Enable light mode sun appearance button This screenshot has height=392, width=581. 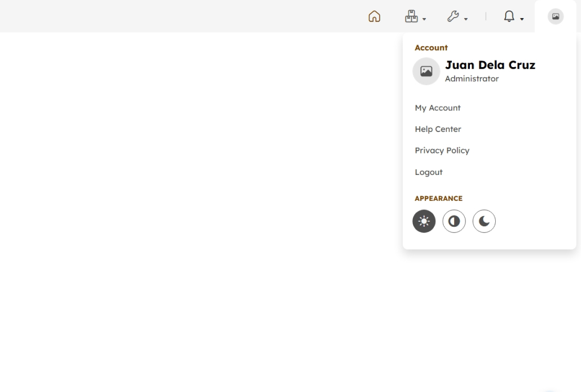pyautogui.click(x=424, y=221)
